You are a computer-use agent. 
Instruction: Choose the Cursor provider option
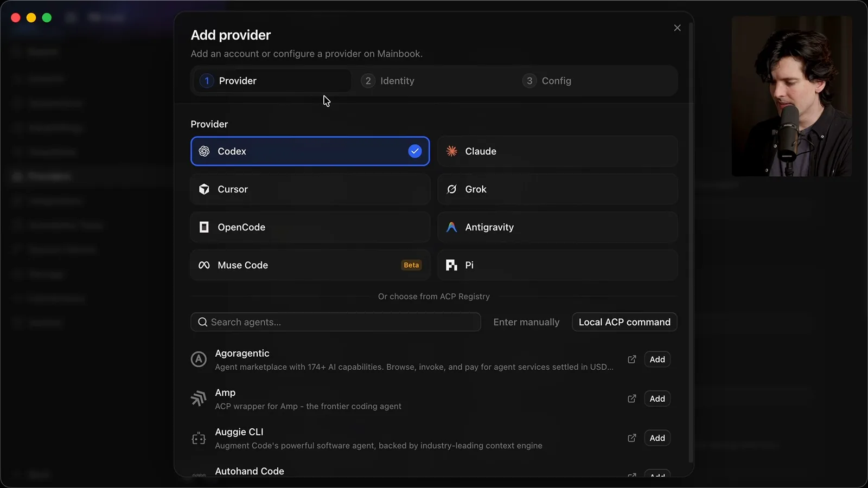click(x=310, y=189)
